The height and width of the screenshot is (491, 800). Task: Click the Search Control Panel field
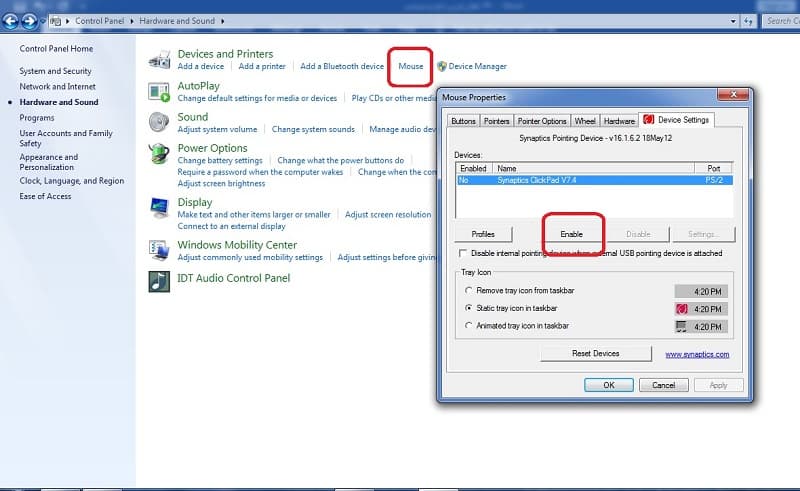pyautogui.click(x=781, y=21)
